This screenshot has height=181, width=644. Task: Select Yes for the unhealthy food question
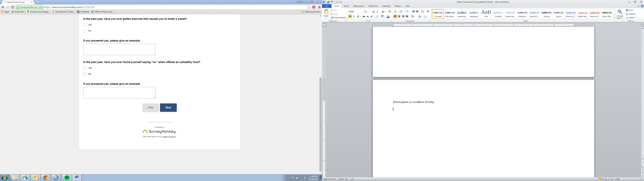[85, 68]
